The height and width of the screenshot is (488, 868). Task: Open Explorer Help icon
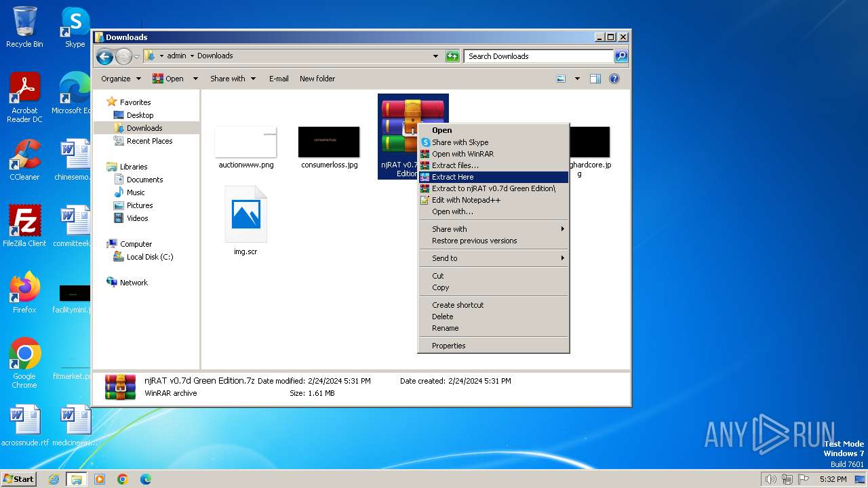coord(614,79)
